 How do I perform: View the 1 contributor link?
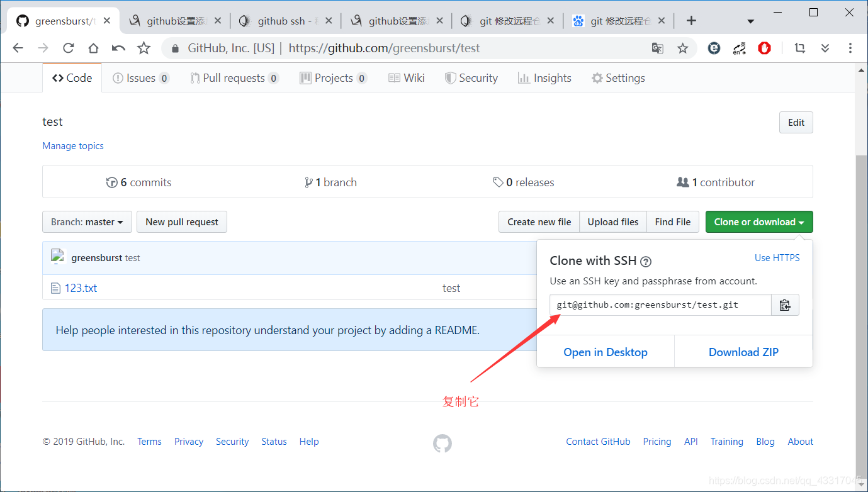(716, 182)
